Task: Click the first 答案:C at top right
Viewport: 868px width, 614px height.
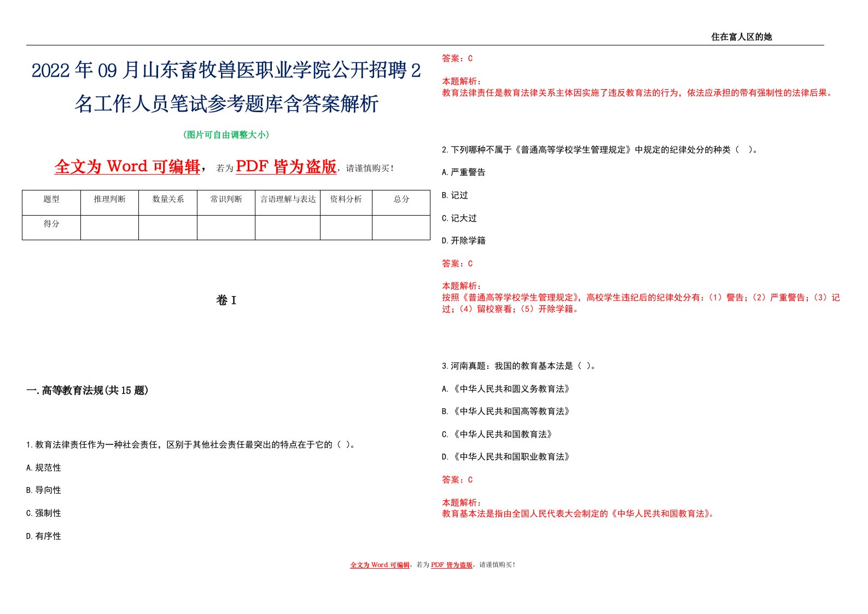Action: coord(457,59)
